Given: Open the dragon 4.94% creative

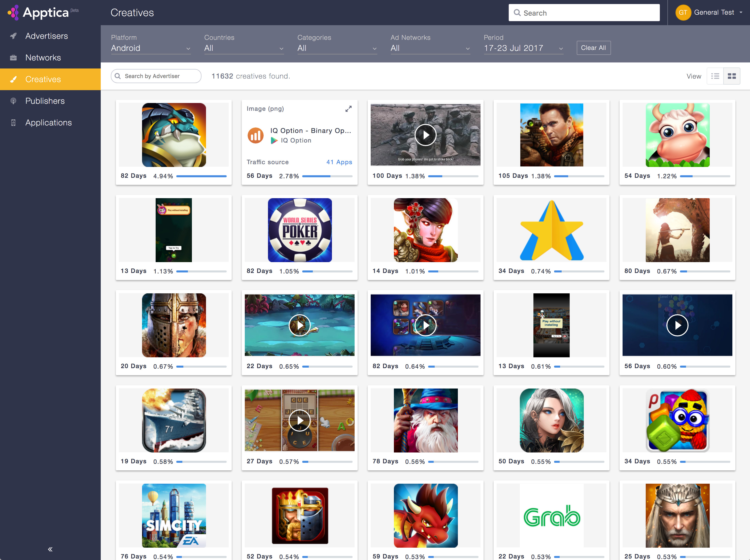Looking at the screenshot, I should (174, 135).
